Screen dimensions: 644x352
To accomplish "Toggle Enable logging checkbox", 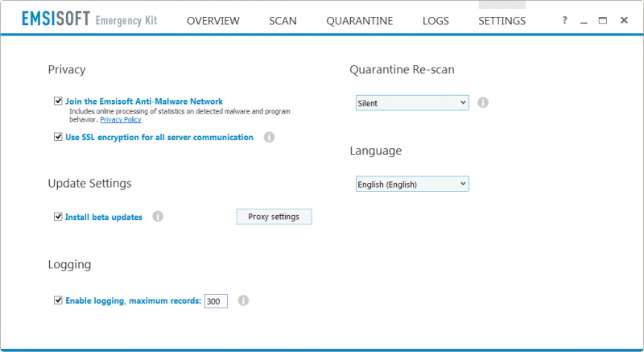I will (58, 300).
